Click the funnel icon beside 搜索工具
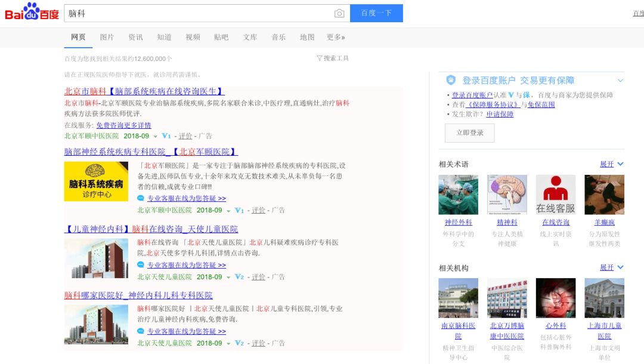The image size is (644, 364). tap(320, 57)
